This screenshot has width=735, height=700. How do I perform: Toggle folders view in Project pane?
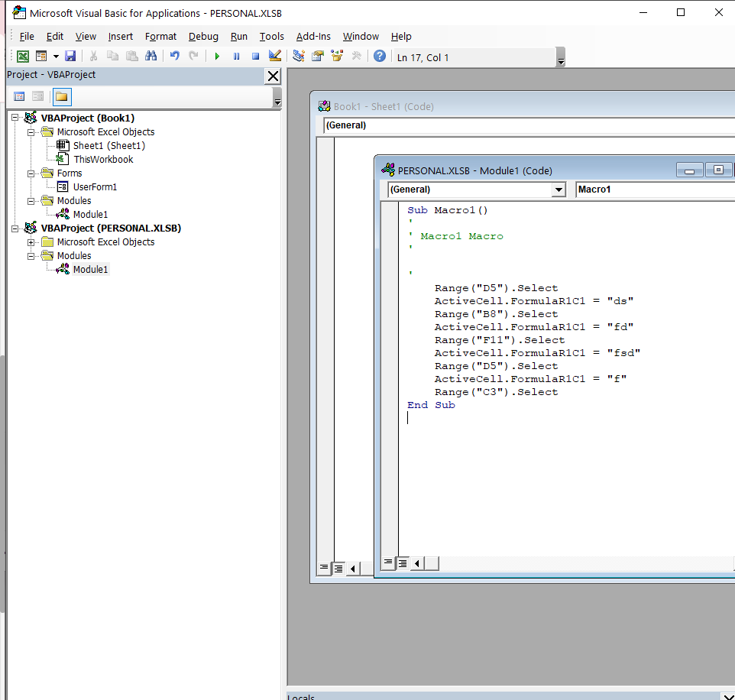point(61,97)
